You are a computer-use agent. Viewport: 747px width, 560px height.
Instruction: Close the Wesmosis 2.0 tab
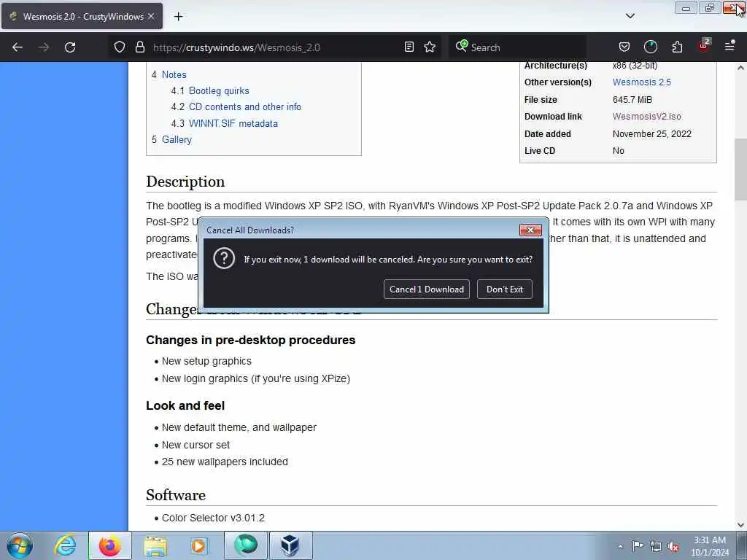[x=151, y=16]
